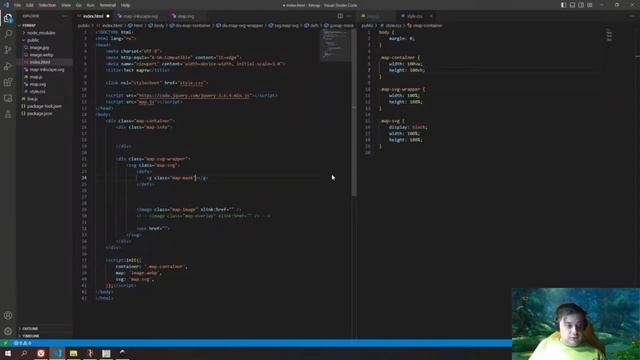640x360 pixels.
Task: Open image.jpg in explorer
Action: coord(39,47)
